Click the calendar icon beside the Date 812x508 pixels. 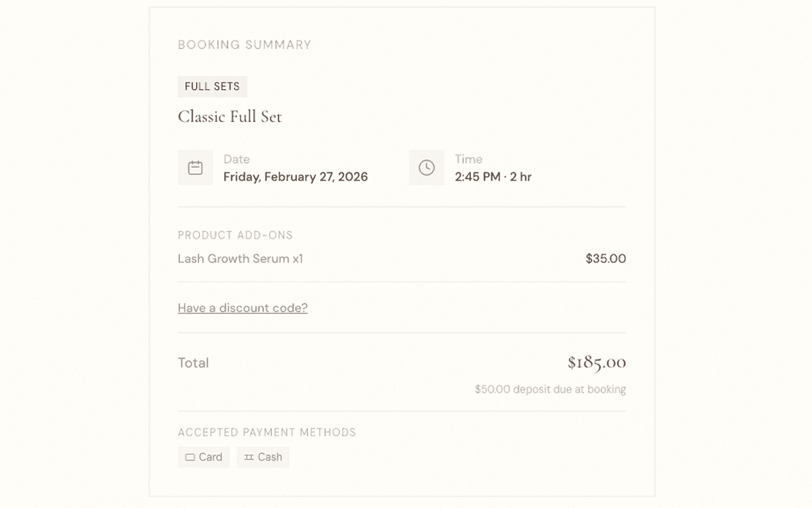pos(195,167)
